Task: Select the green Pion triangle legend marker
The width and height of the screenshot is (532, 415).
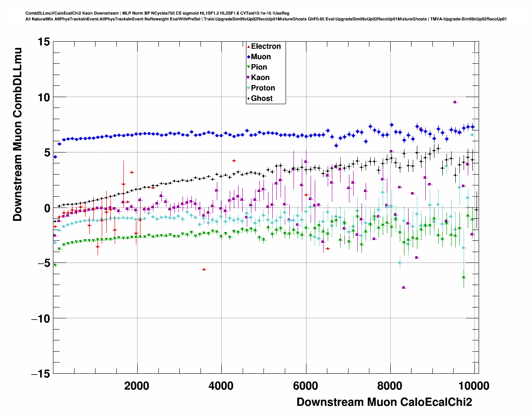Action: [x=249, y=67]
